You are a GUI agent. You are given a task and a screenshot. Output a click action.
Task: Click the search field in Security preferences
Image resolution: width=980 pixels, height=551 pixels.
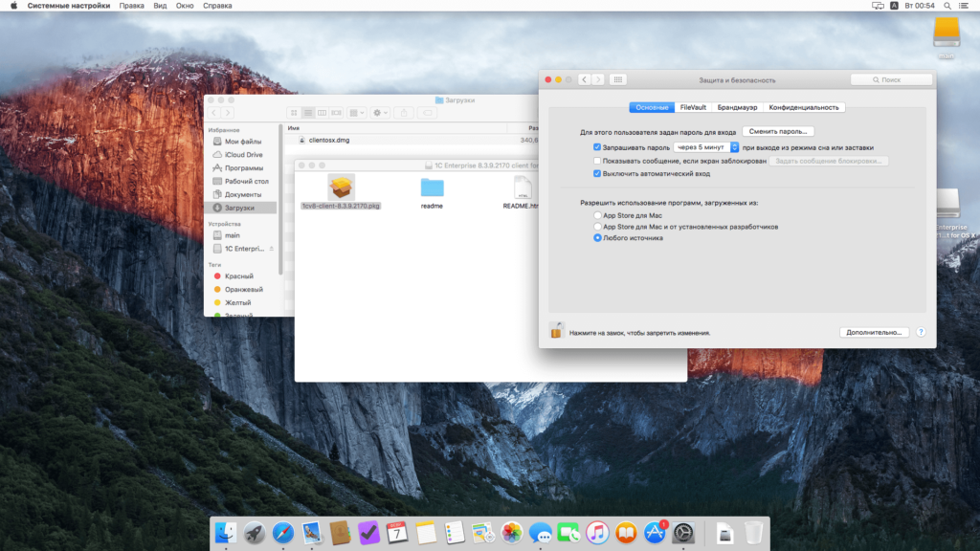(891, 79)
